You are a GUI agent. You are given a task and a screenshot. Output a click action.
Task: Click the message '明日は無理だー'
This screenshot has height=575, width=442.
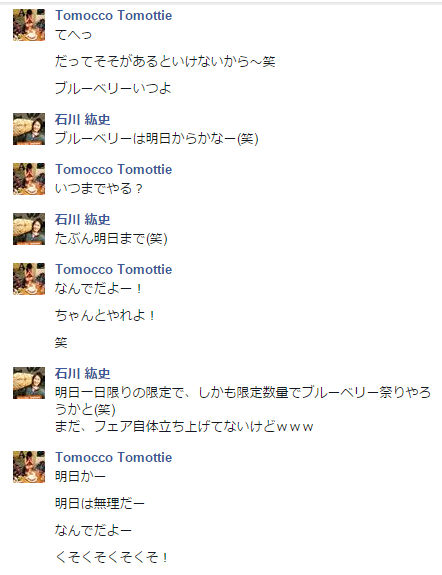(99, 503)
